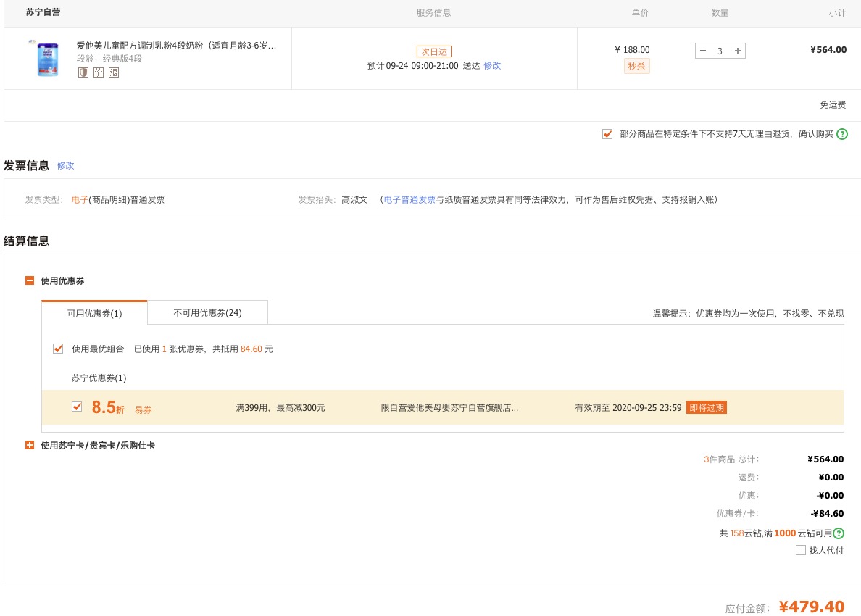This screenshot has height=616, width=861.
Task: Toggle the 7天无理由退货 confirmation checkbox
Action: tap(607, 134)
